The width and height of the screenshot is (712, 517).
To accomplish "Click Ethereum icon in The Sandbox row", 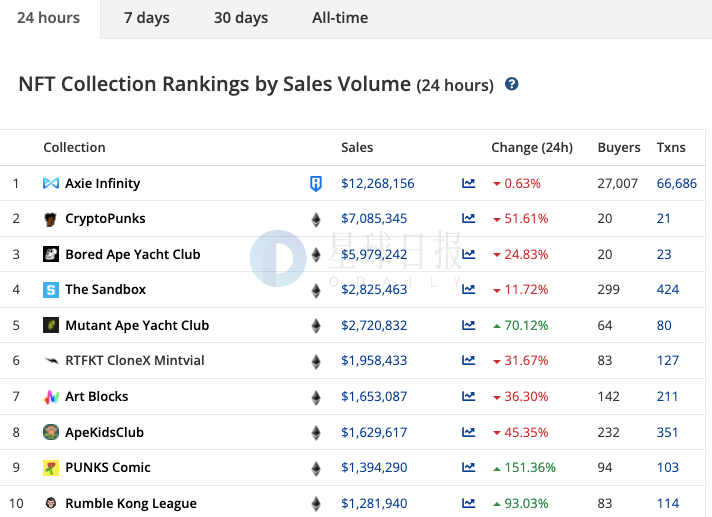I will click(x=316, y=291).
